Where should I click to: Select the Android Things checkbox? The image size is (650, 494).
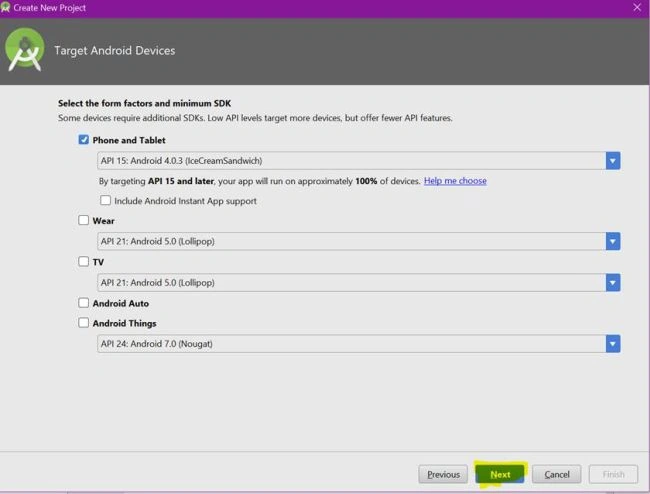click(x=84, y=323)
